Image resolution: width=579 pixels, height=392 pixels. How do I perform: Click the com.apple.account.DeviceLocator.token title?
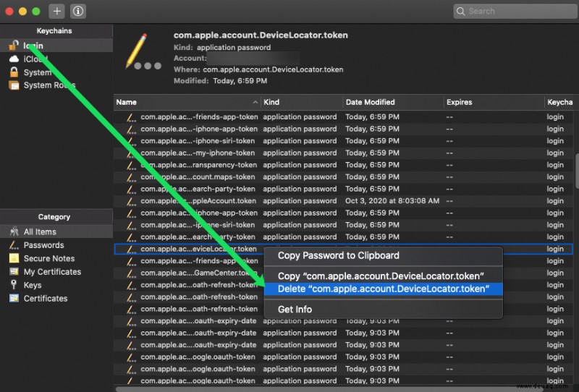click(x=261, y=35)
